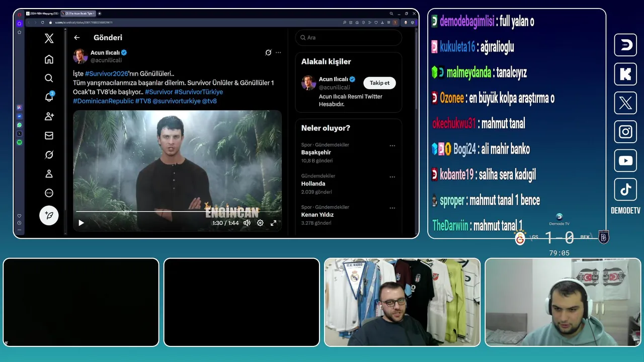Open the #Survivor2026 hashtag link
The height and width of the screenshot is (362, 644).
coord(107,73)
